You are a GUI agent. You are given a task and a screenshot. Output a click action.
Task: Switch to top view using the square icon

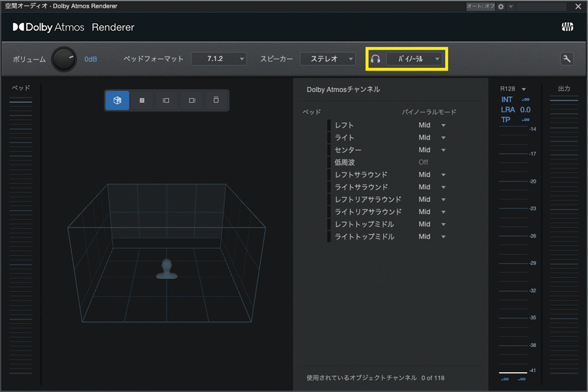(x=142, y=100)
